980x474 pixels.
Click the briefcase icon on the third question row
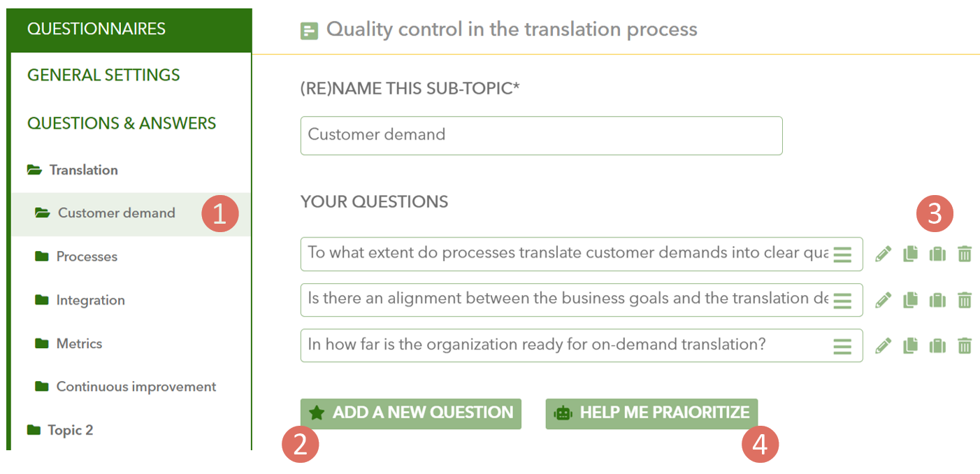tap(937, 345)
